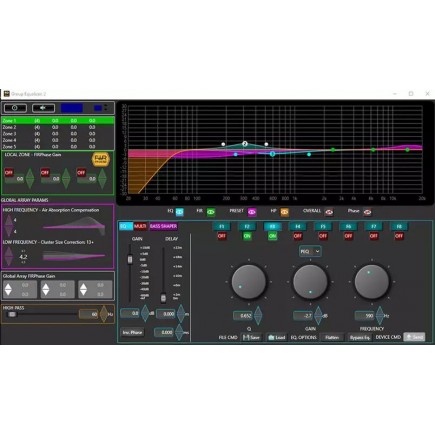Toggle third Local Zone OFF switch
Image resolution: width=435 pixels, height=435 pixels.
pos(81,172)
